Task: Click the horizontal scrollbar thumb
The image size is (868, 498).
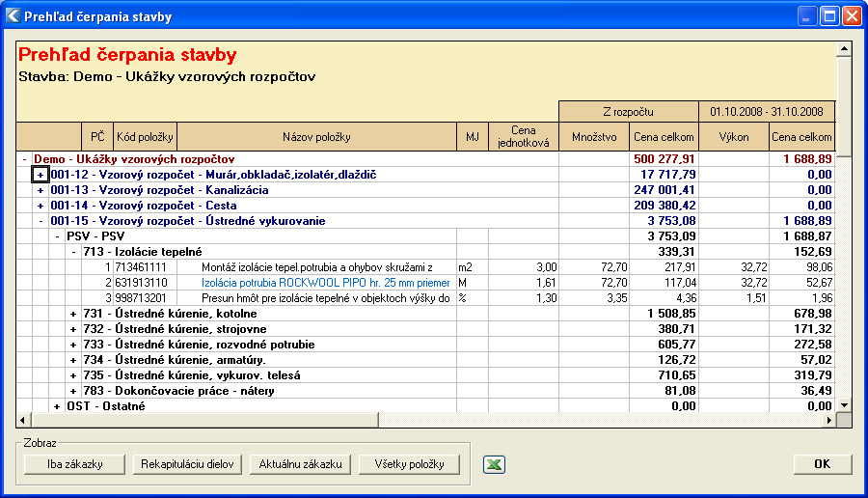Action: coord(204,421)
